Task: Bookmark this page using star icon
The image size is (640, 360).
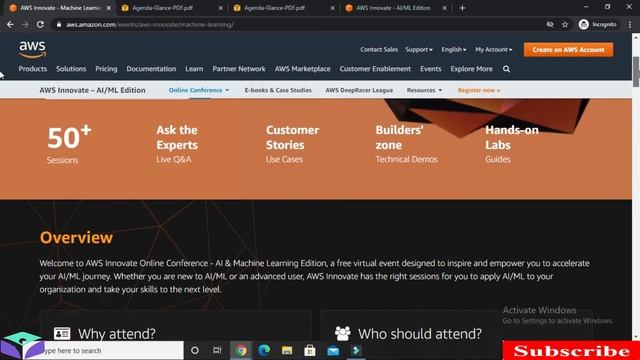Action: (565, 24)
